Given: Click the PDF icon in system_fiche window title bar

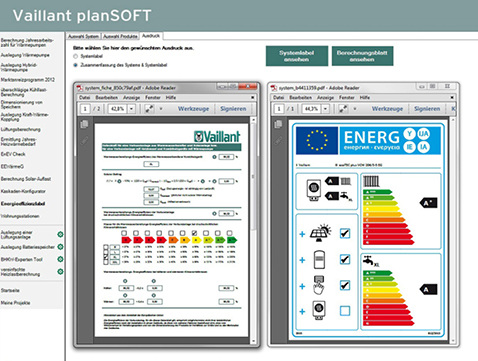Looking at the screenshot, I should (x=79, y=88).
